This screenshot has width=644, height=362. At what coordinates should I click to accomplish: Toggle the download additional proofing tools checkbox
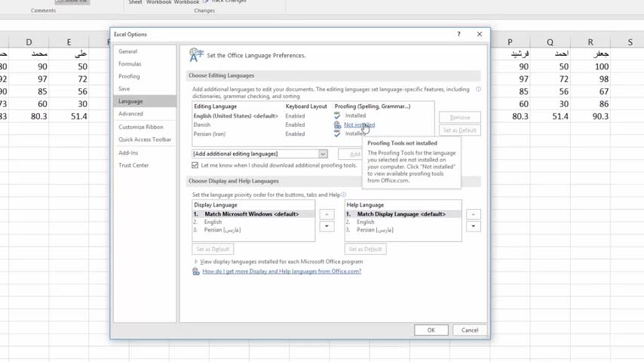pos(195,165)
